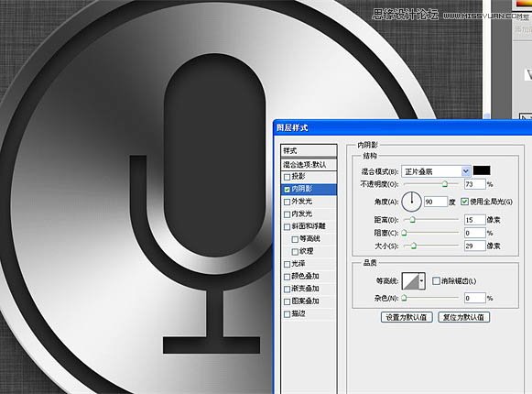This screenshot has height=394, width=532.
Task: Enable the 图案叠加 pattern overlay checkbox
Action: pos(287,301)
